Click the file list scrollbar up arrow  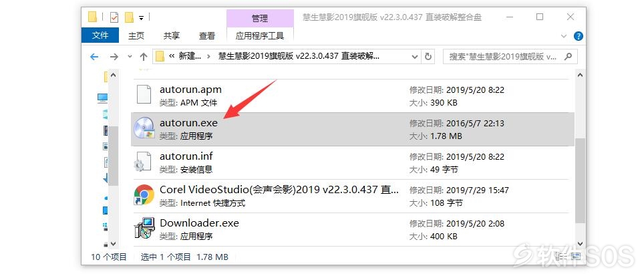tap(580, 76)
